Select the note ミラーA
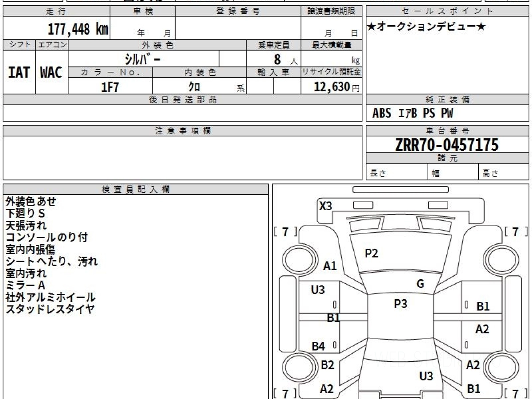This screenshot has height=399, width=532. (25, 285)
